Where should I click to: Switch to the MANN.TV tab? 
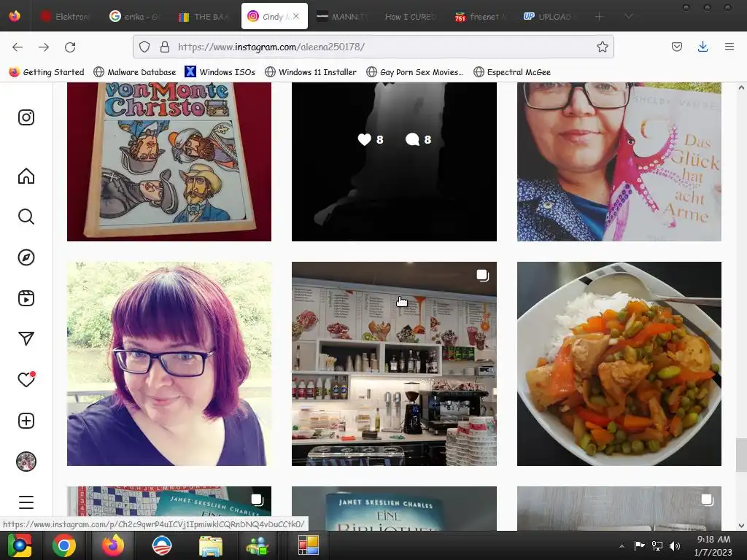click(x=343, y=17)
